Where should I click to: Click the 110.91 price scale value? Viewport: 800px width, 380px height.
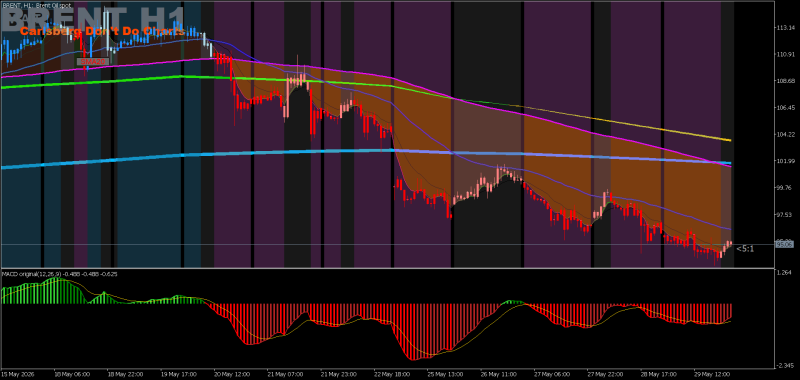787,55
